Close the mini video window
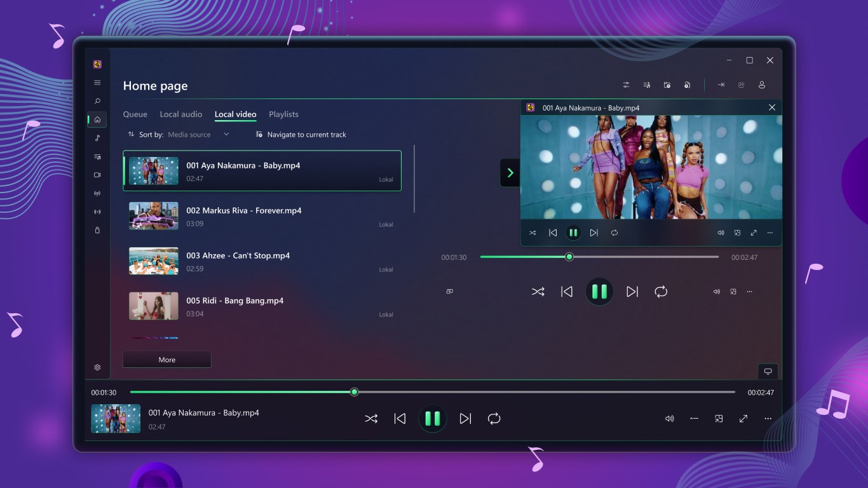Screen dimensions: 868x488 (772, 107)
